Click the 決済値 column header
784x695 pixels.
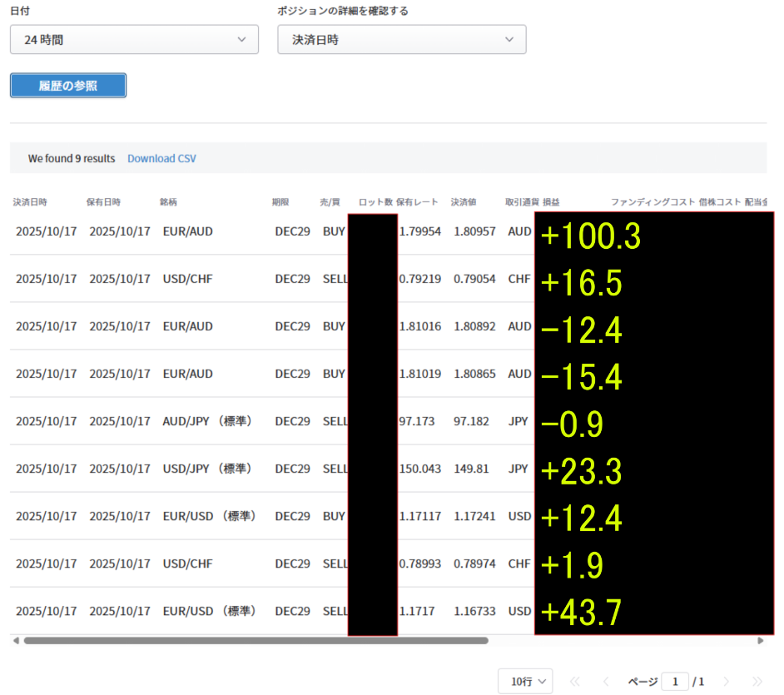pyautogui.click(x=464, y=202)
